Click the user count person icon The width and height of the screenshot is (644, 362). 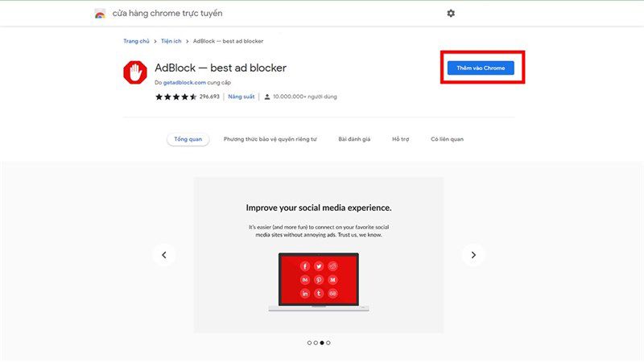tap(267, 97)
